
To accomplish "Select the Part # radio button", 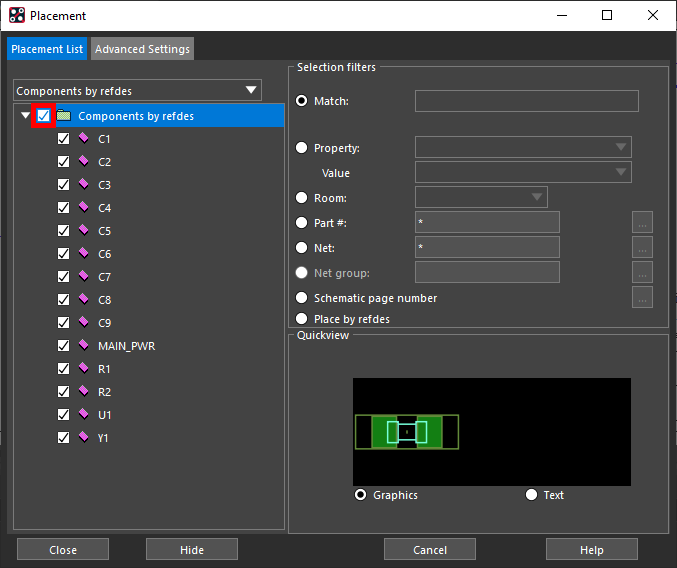I will coord(301,223).
